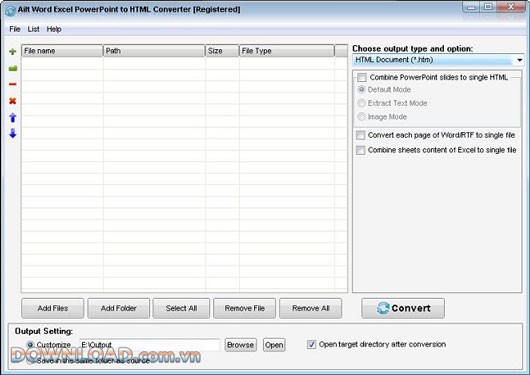
Task: Select Default Mode radio button
Action: [361, 90]
